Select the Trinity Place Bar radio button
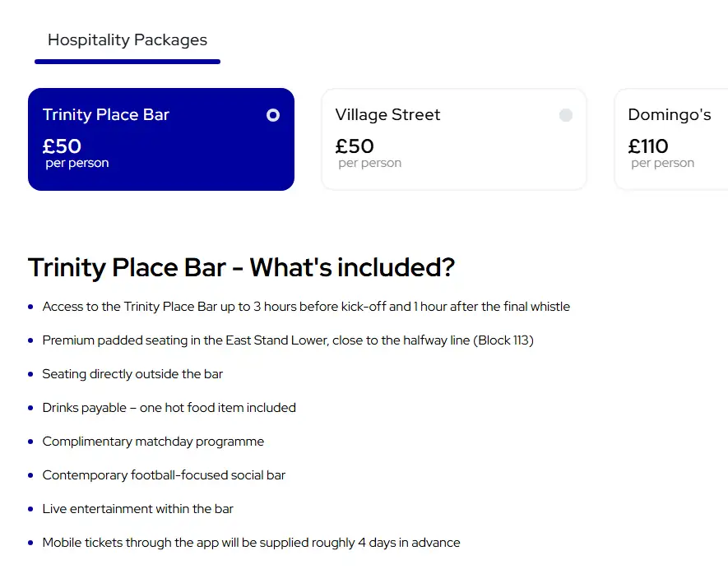This screenshot has width=728, height=583. point(273,115)
